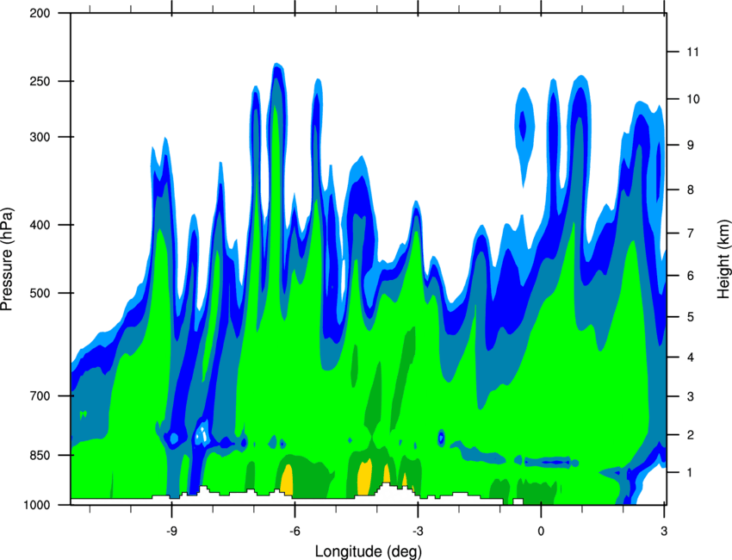Click the 'Height (km)' axis title

pos(723,259)
